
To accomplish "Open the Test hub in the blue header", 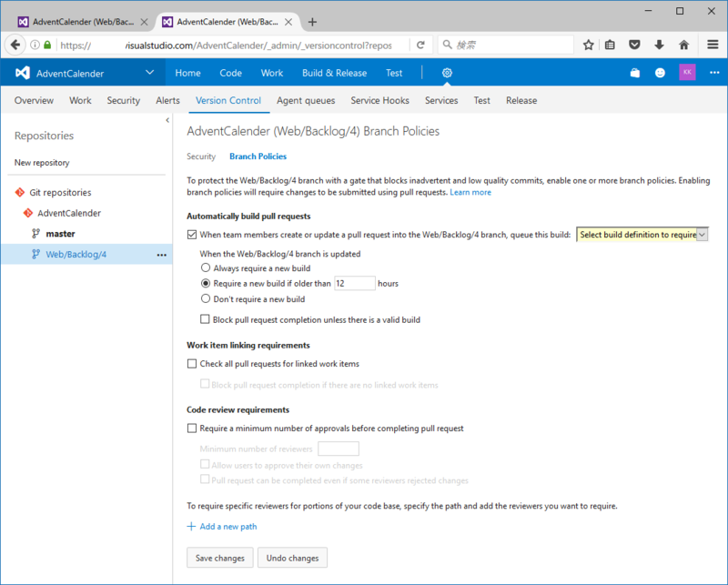I will pos(394,73).
